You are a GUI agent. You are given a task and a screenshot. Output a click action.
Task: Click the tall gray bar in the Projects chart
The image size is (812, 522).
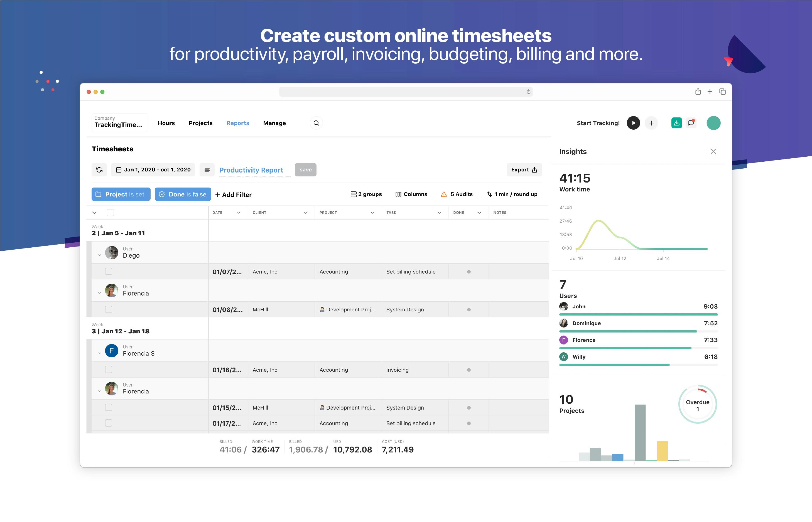click(x=640, y=432)
